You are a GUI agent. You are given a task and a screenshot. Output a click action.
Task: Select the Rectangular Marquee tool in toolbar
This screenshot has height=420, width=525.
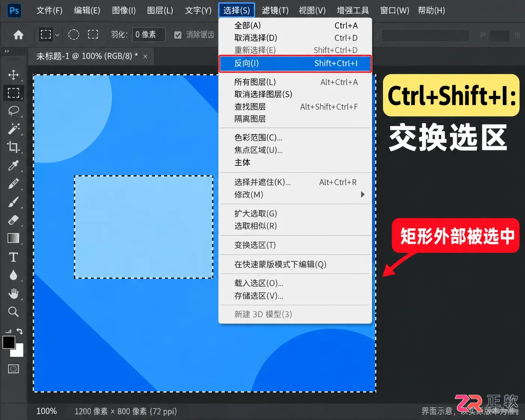(x=13, y=93)
